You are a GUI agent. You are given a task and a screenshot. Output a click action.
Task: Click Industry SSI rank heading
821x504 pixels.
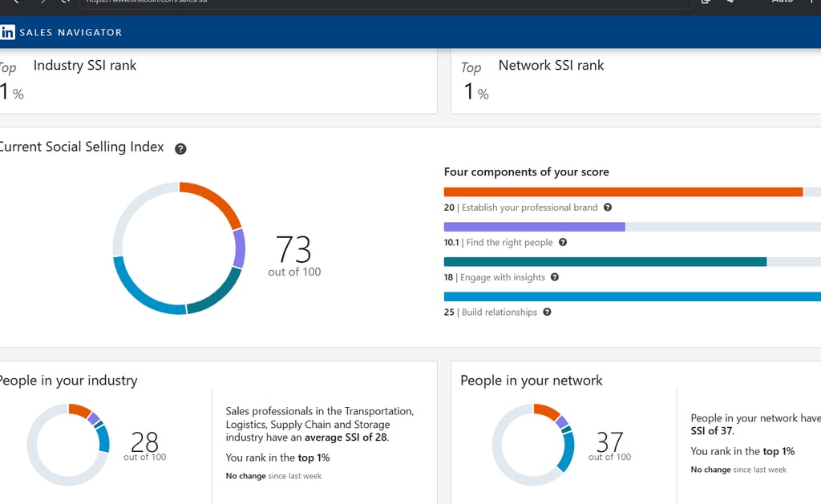(x=85, y=66)
